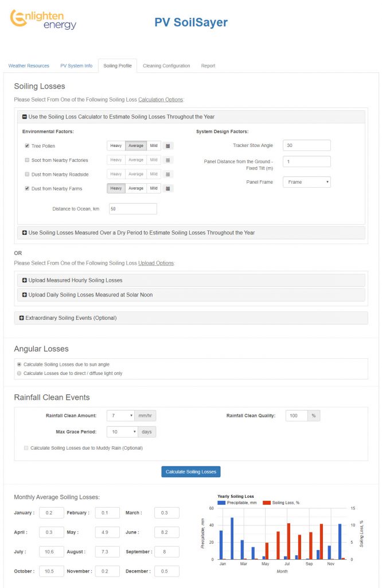Viewport: 382px width, 588px height.
Task: Click Tracker Stow Angle input field
Action: click(x=307, y=145)
